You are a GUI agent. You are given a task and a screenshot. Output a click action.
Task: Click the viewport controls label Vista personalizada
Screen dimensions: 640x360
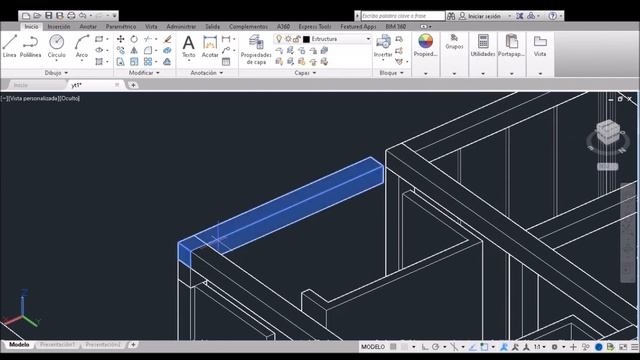(34, 98)
